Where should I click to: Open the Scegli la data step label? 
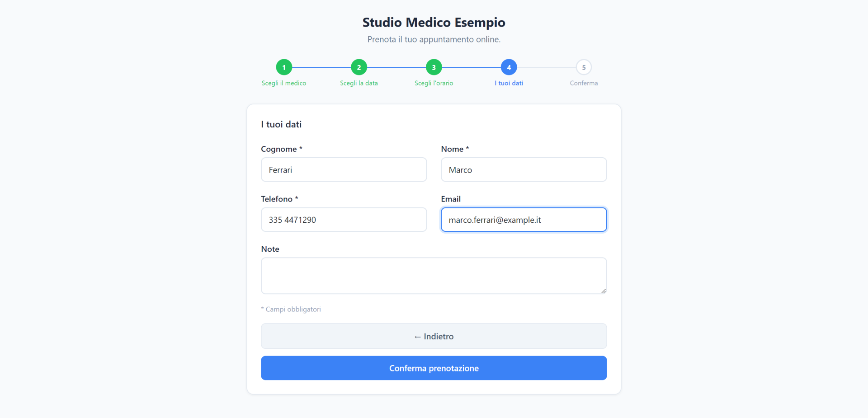[x=359, y=83]
